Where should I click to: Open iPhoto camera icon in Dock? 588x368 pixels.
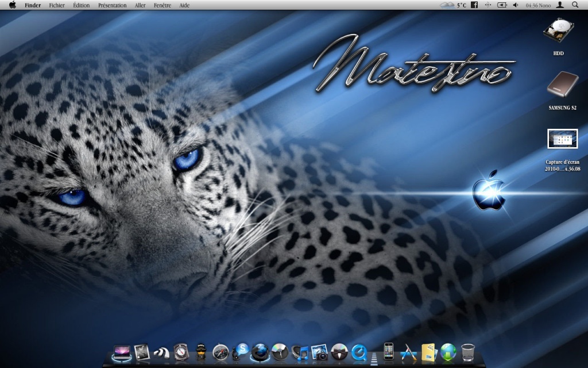point(319,352)
